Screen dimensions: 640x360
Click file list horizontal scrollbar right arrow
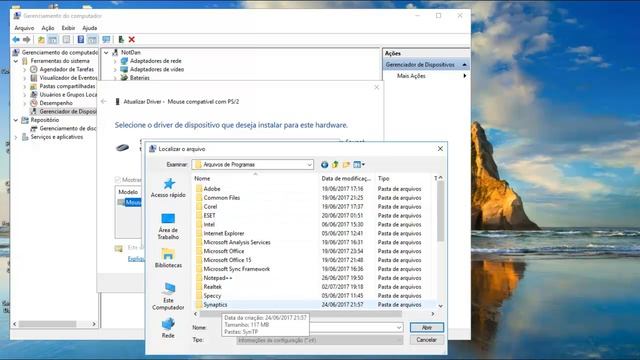tap(433, 314)
